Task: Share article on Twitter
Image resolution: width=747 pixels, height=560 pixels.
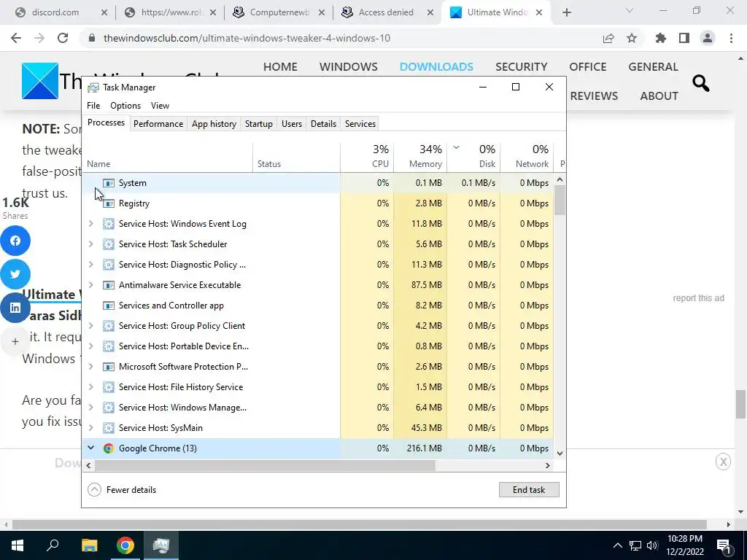Action: click(x=15, y=274)
